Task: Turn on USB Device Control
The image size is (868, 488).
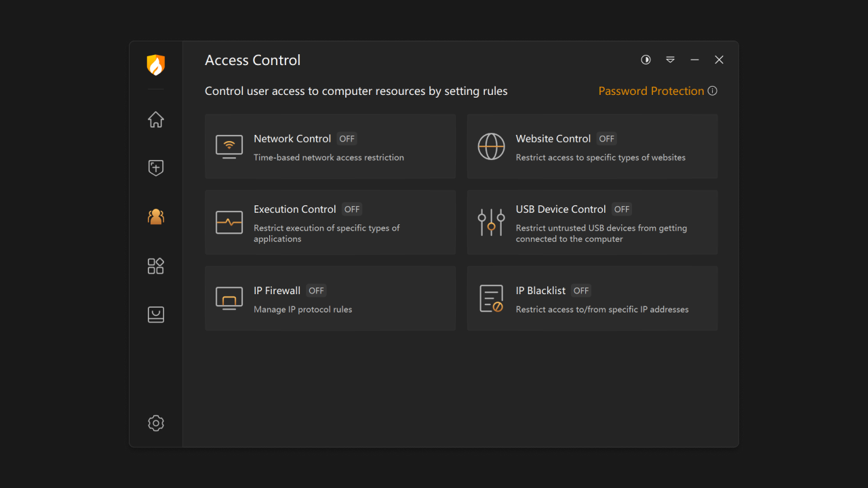Action: pos(621,209)
